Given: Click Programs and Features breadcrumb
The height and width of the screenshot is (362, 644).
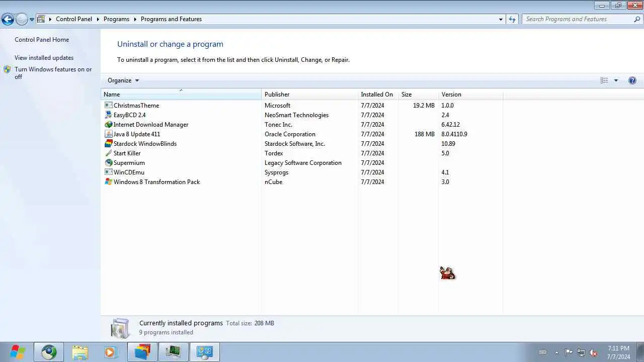Looking at the screenshot, I should click(x=171, y=19).
